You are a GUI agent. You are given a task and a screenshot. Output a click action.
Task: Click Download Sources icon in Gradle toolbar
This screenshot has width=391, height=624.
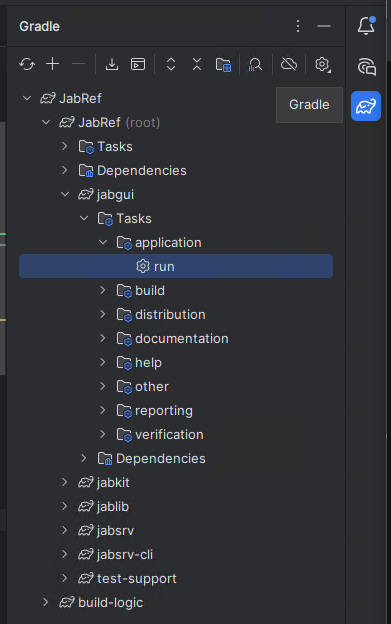click(x=112, y=64)
